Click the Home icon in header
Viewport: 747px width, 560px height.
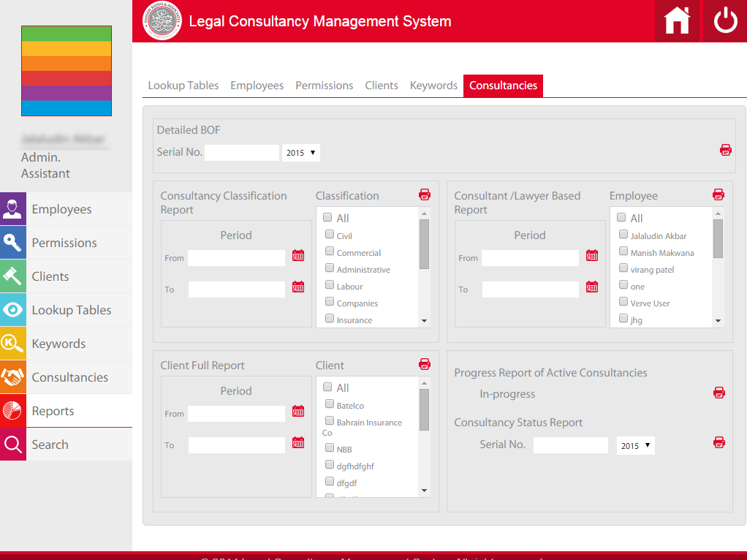point(677,20)
